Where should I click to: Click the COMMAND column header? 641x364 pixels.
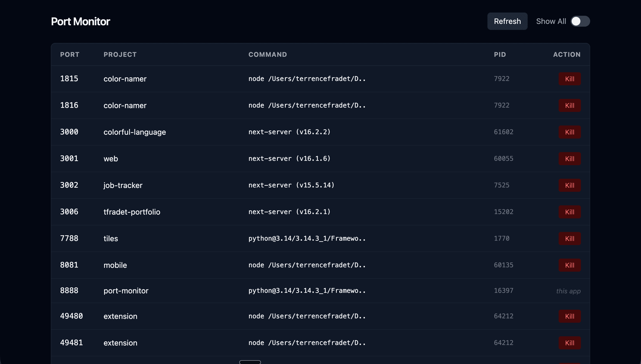click(267, 54)
